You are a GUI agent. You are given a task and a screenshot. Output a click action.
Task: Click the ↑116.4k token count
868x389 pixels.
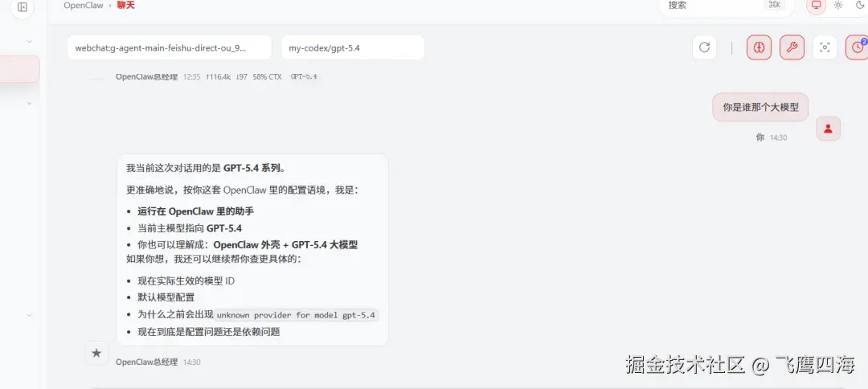(x=218, y=77)
